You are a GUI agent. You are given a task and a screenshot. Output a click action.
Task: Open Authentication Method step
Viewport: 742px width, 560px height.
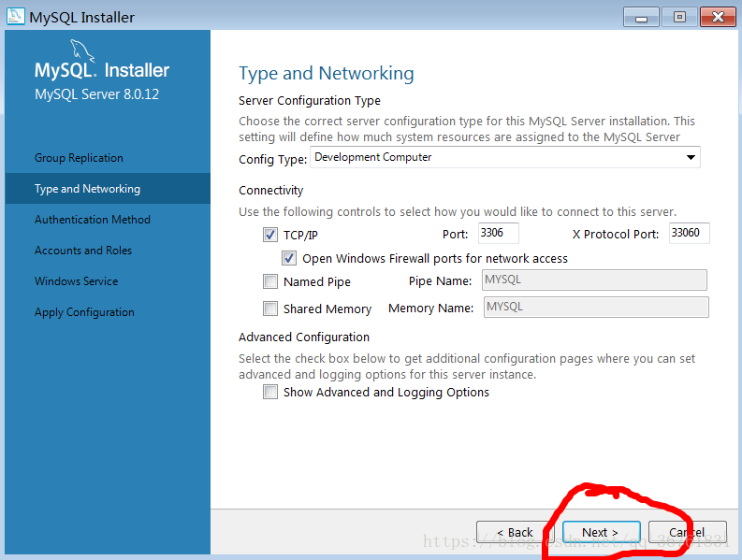tap(108, 220)
